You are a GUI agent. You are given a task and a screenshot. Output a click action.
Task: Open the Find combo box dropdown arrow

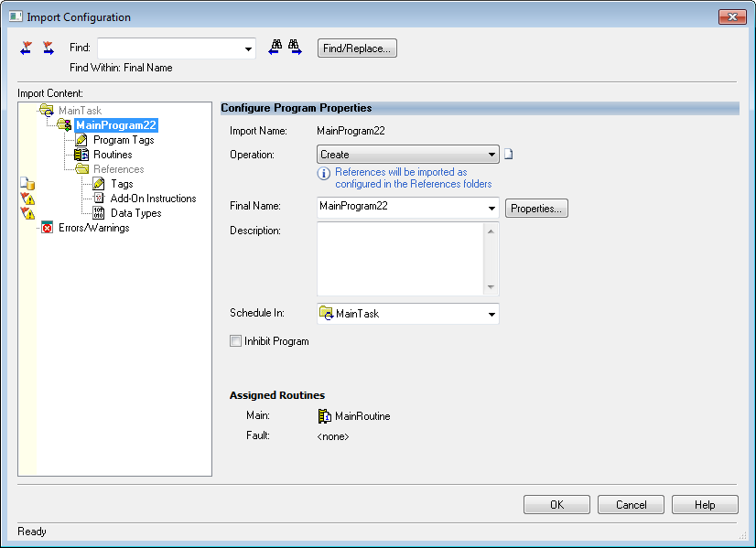(248, 48)
